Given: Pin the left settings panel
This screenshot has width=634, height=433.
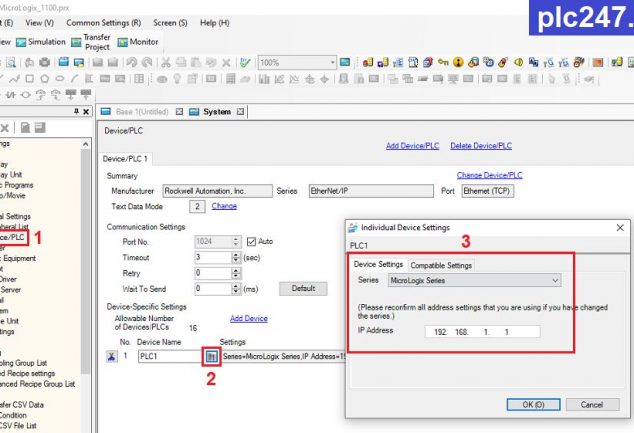Looking at the screenshot, I should pyautogui.click(x=76, y=112).
